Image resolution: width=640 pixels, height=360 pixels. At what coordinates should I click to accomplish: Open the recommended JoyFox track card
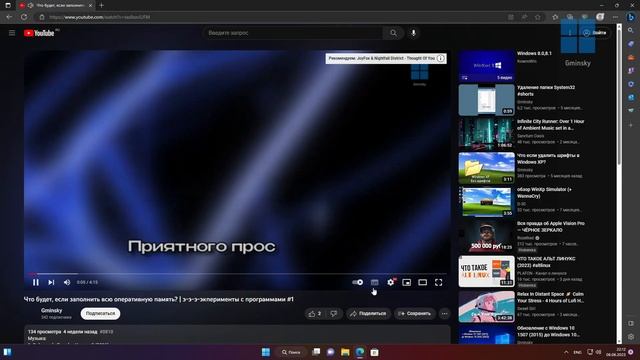(x=382, y=58)
